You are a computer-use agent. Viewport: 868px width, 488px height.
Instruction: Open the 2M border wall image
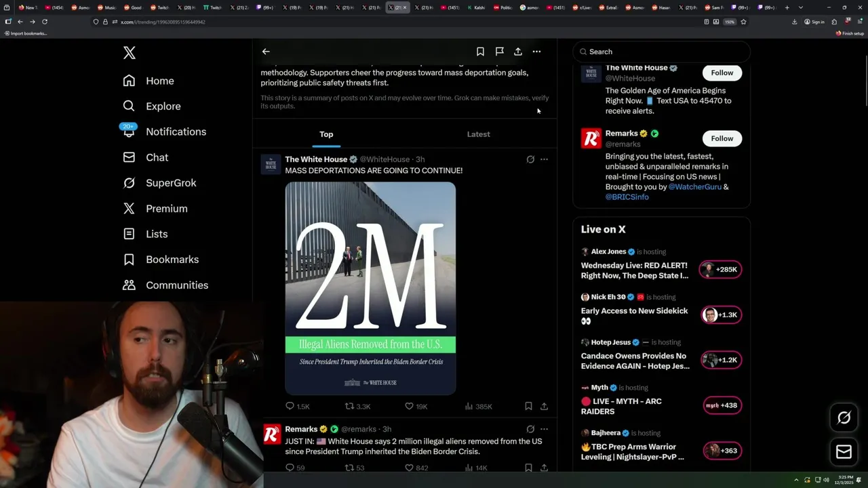370,288
